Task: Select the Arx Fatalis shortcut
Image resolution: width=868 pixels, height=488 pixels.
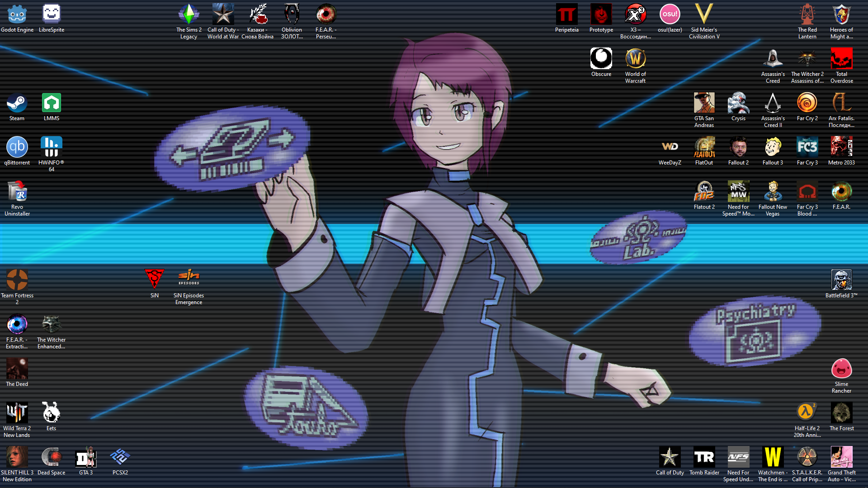Action: click(x=842, y=110)
